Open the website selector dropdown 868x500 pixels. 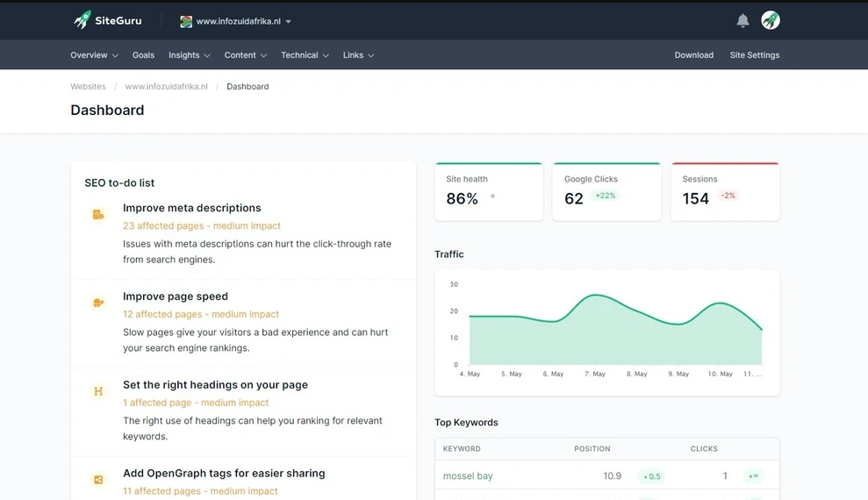tap(235, 21)
